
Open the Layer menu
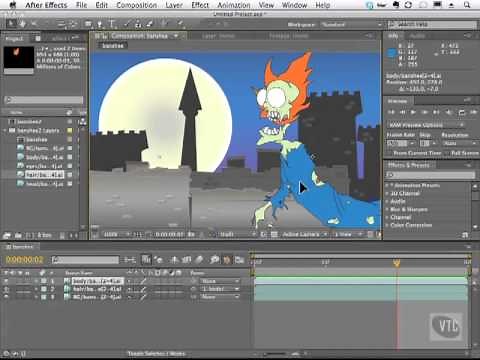(174, 5)
